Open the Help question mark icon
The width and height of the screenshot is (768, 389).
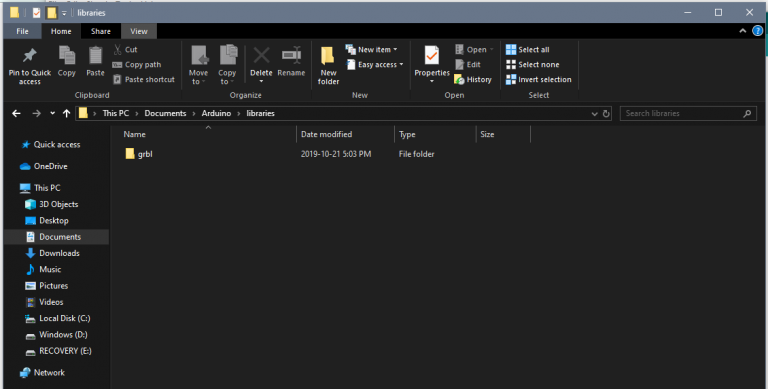(x=757, y=31)
